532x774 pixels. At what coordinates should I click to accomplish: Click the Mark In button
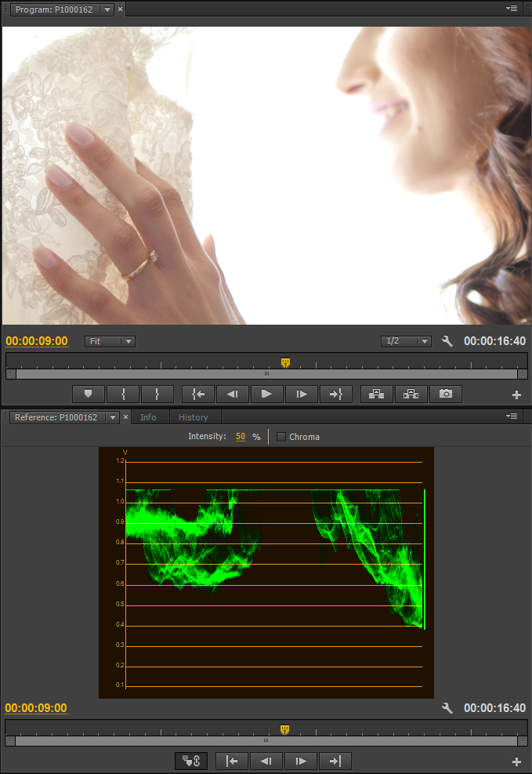[122, 394]
